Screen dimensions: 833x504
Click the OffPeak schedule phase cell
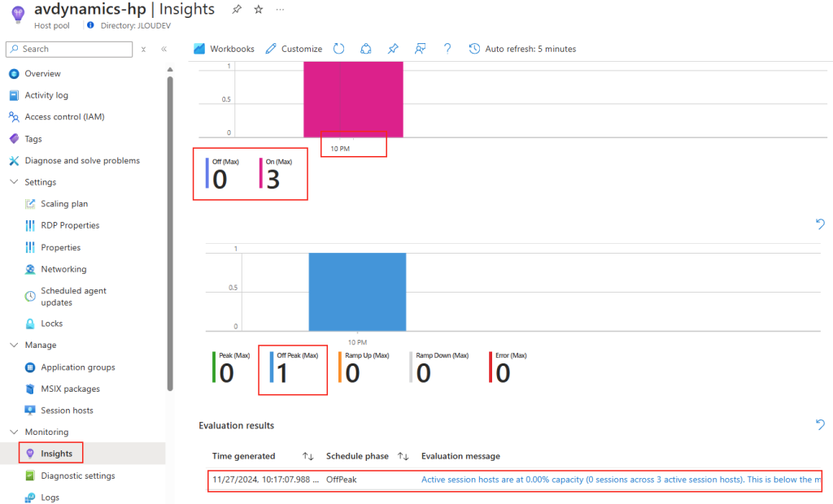point(342,480)
